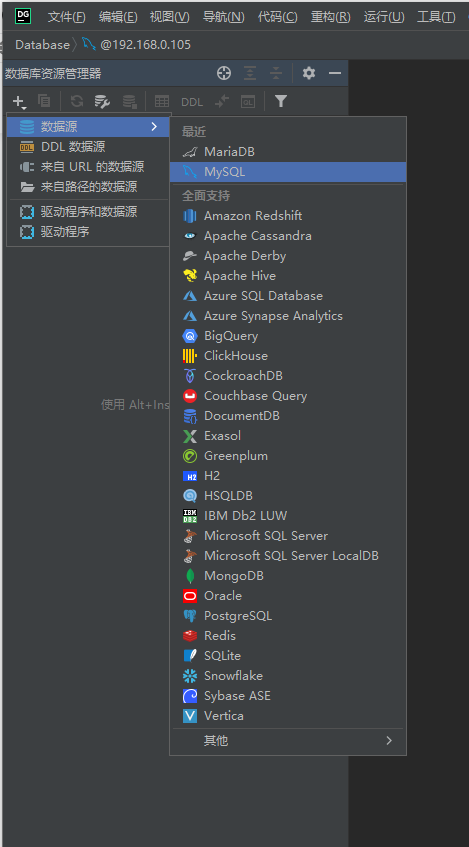
Task: Select DDL 数据源 menu entry
Action: point(89,147)
